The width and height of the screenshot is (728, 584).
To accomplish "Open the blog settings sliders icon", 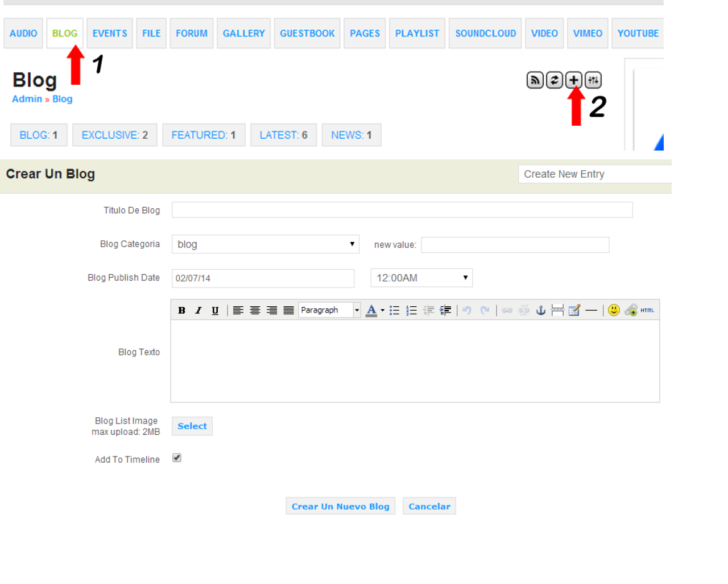I will (x=593, y=80).
